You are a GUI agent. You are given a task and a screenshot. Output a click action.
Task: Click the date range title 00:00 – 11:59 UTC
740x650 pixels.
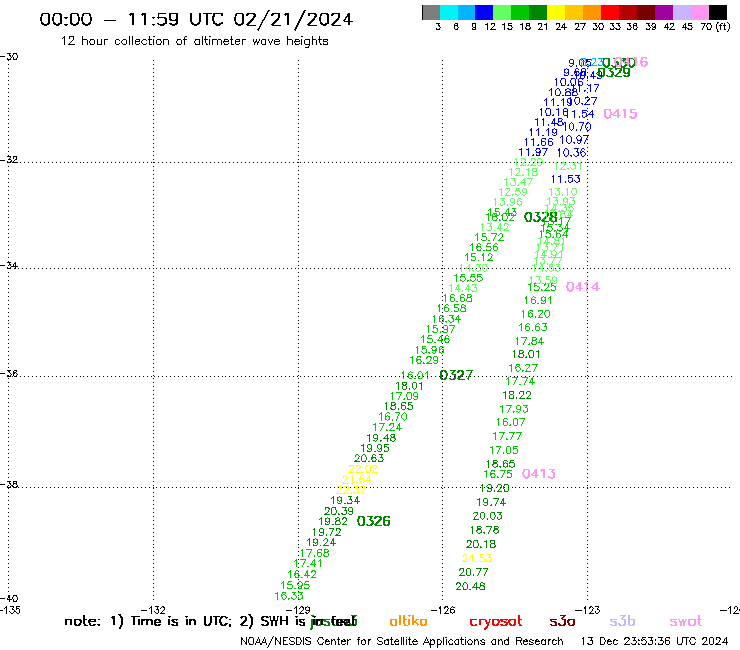coord(196,19)
